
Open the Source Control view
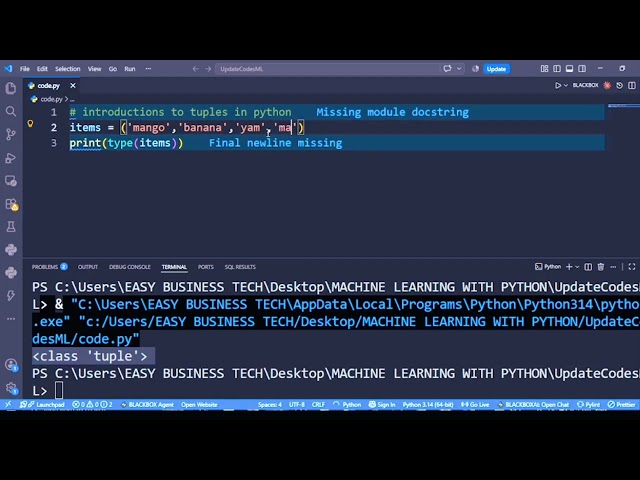[11, 134]
